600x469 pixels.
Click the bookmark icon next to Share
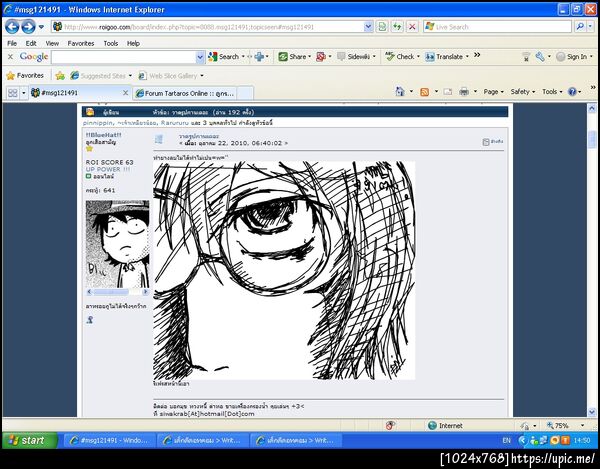click(321, 57)
